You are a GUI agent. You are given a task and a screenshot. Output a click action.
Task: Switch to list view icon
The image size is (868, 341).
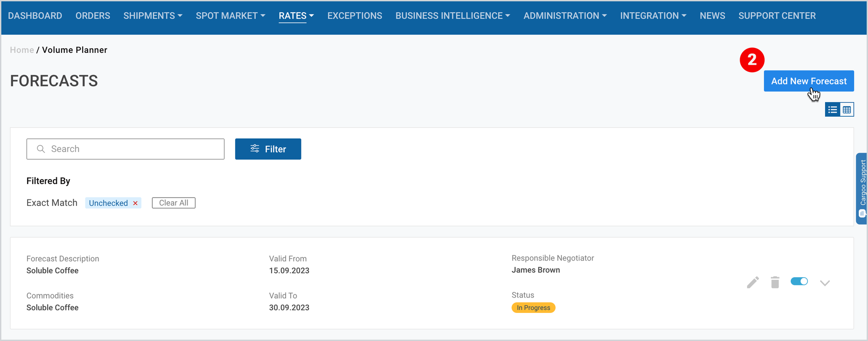click(x=832, y=109)
